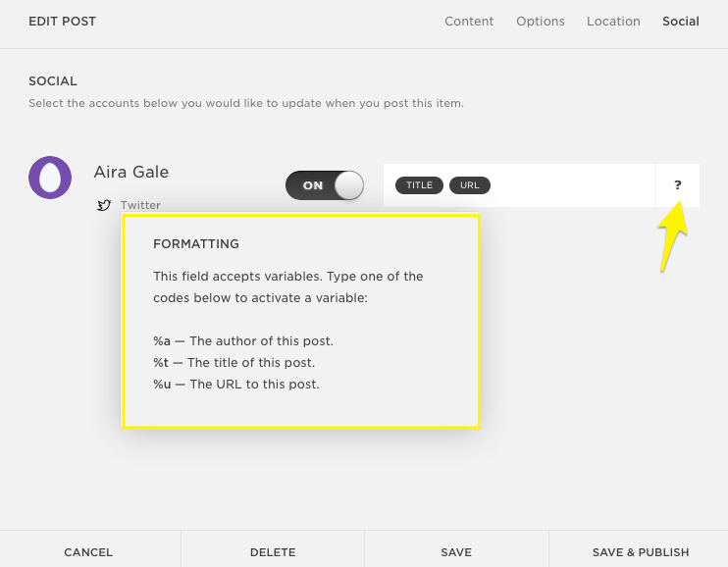This screenshot has height=567, width=728.
Task: Delete this post
Action: (x=273, y=552)
